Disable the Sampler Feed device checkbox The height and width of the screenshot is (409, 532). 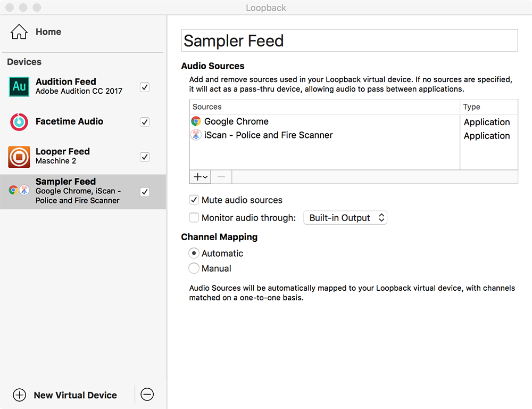(x=145, y=192)
